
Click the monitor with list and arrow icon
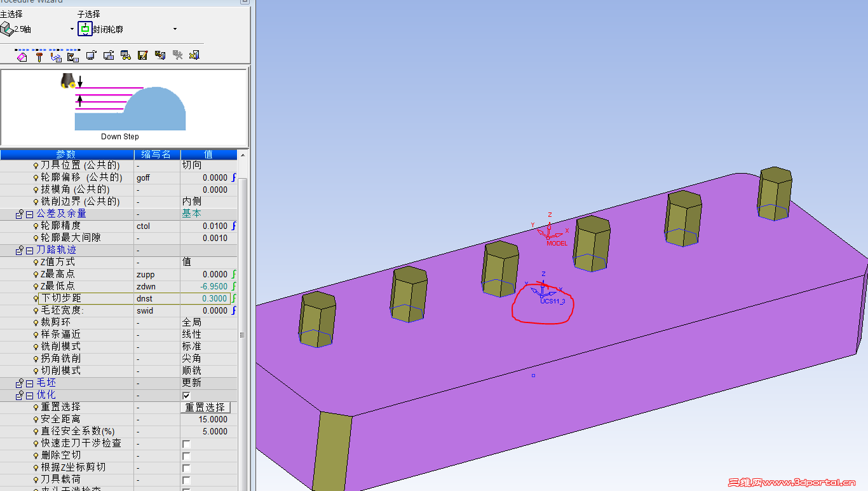click(x=108, y=55)
